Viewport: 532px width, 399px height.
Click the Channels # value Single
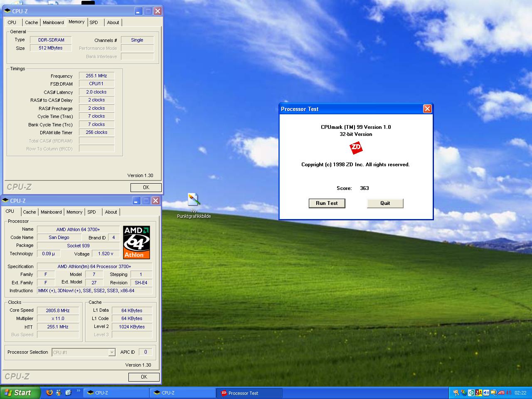(137, 40)
